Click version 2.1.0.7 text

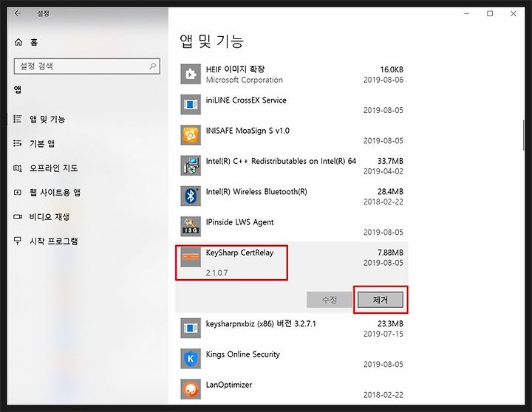coord(216,272)
